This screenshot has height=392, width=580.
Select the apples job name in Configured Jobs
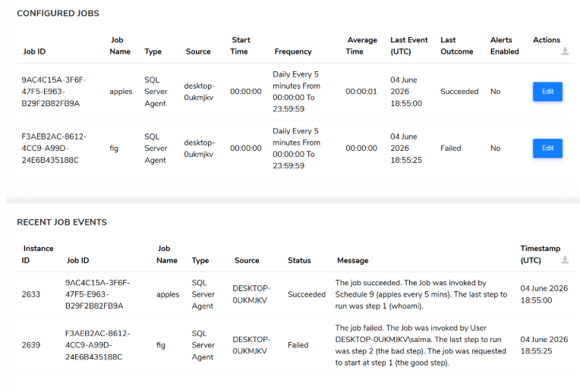[x=121, y=92]
